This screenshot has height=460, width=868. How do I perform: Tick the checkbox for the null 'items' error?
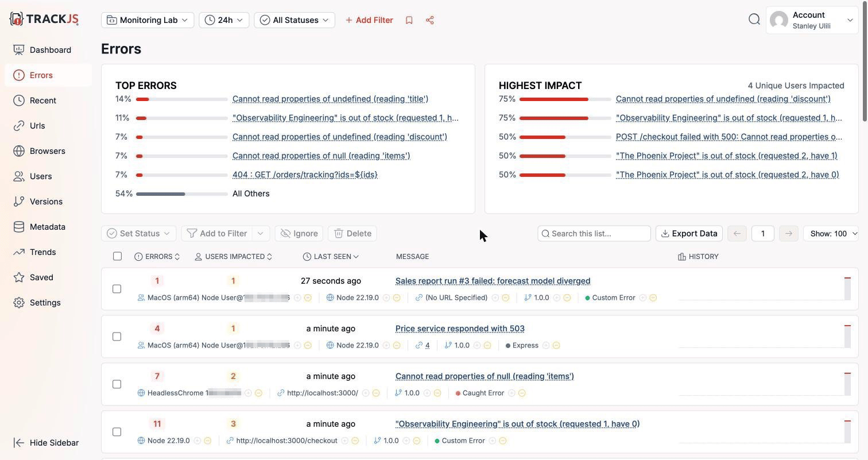117,384
